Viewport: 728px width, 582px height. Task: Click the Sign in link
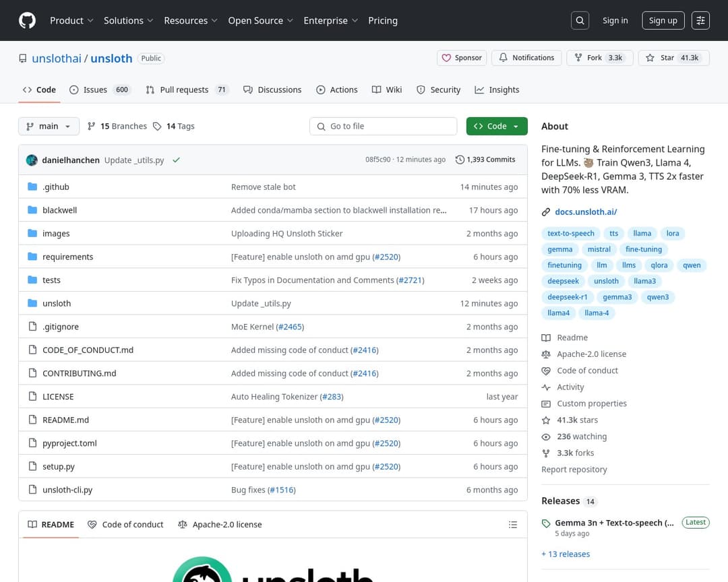pyautogui.click(x=615, y=20)
